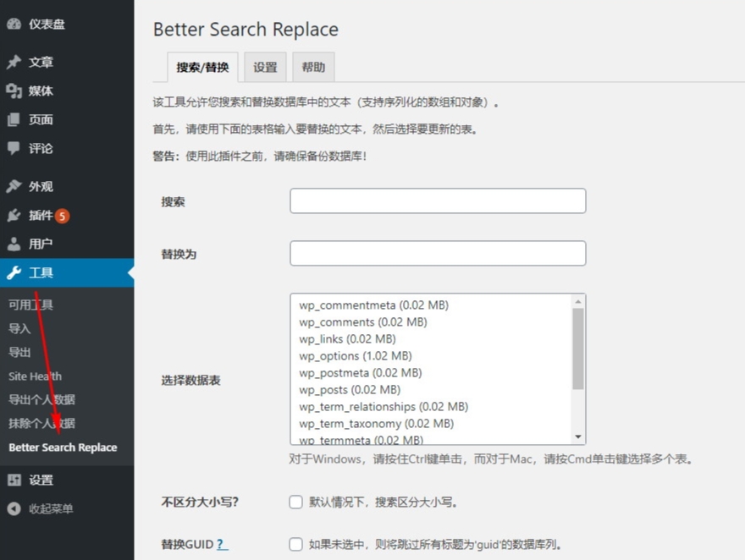Click table list scroll up arrow
Image resolution: width=745 pixels, height=560 pixels.
pos(578,301)
